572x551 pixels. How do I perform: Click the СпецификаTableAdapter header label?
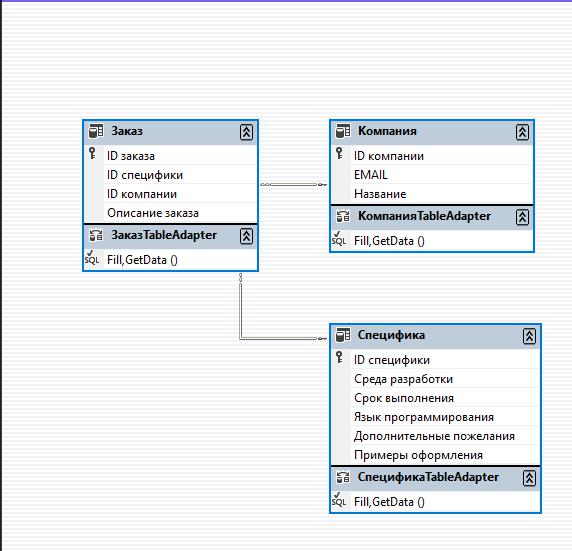coord(428,477)
